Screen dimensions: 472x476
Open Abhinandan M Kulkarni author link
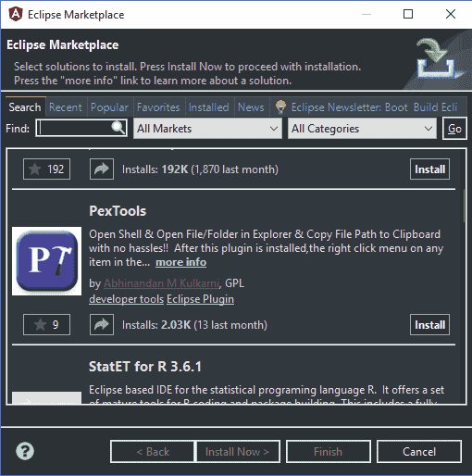pyautogui.click(x=162, y=283)
